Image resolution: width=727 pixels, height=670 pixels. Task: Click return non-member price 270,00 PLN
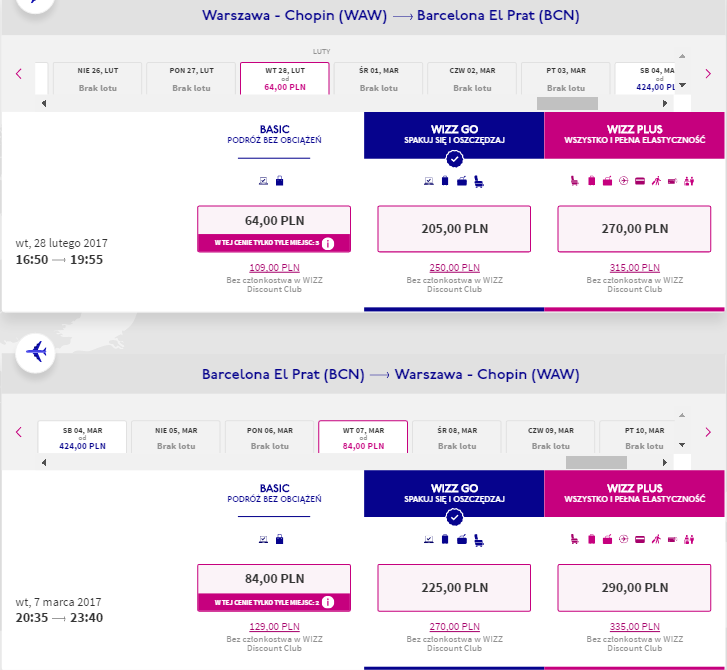[x=454, y=626]
